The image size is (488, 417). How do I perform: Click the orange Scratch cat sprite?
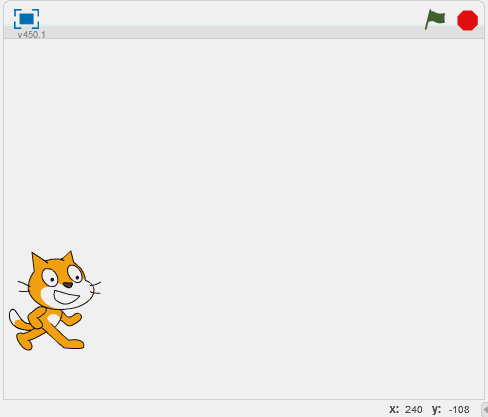[x=55, y=301]
